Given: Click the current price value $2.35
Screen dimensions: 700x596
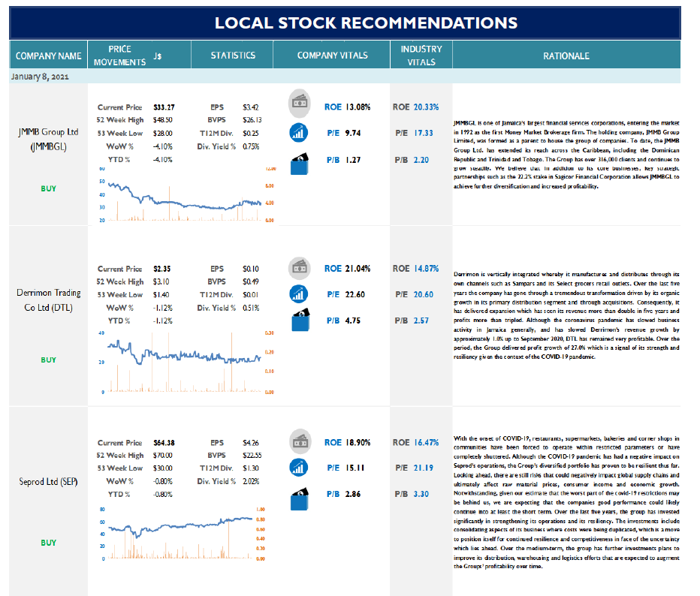Looking at the screenshot, I should click(x=161, y=269).
